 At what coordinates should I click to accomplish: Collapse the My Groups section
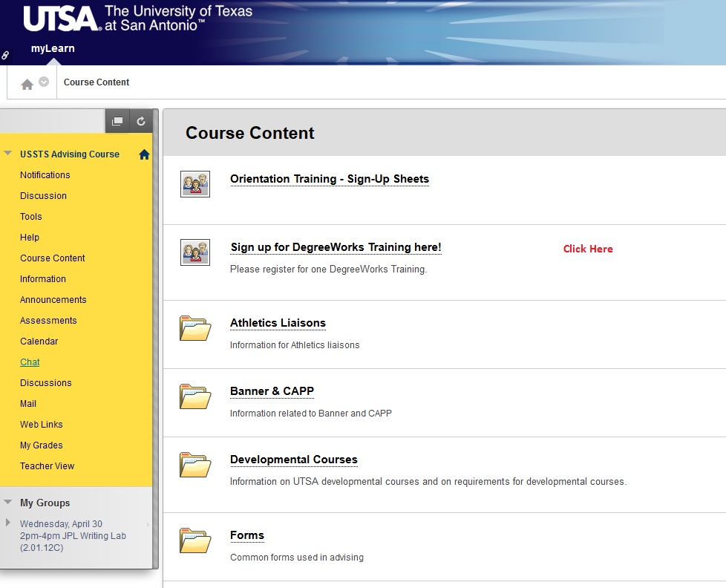click(x=8, y=503)
